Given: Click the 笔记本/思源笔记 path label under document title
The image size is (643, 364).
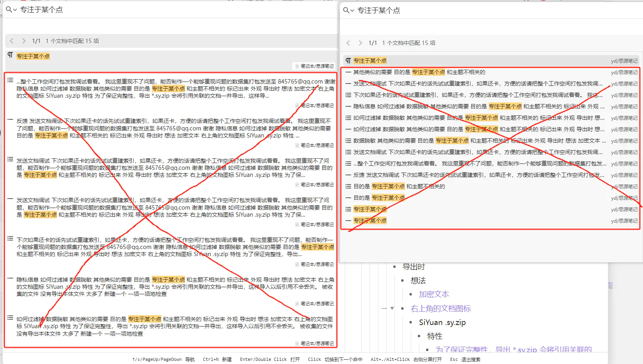Looking at the screenshot, I should [x=317, y=66].
